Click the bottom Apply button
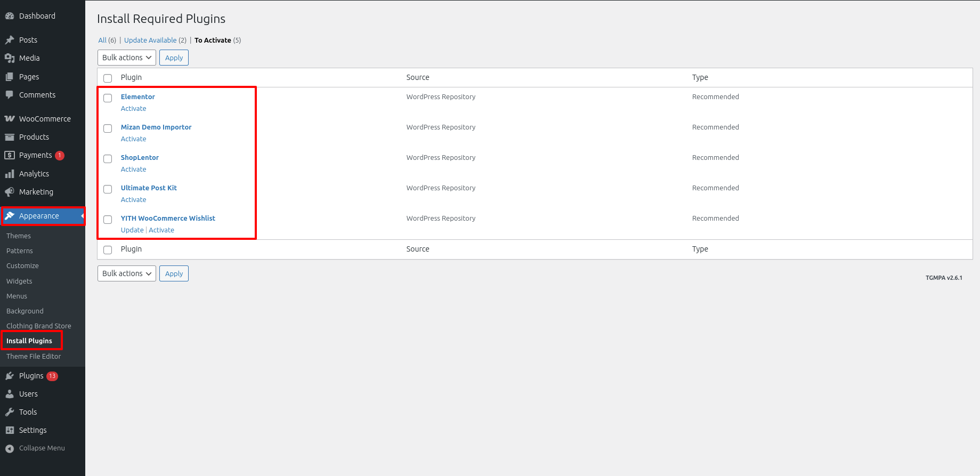This screenshot has width=980, height=476. [x=174, y=273]
